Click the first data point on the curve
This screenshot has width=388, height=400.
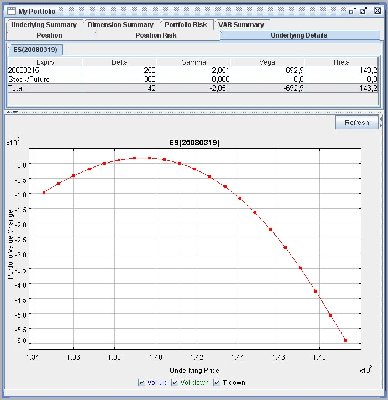tap(44, 192)
